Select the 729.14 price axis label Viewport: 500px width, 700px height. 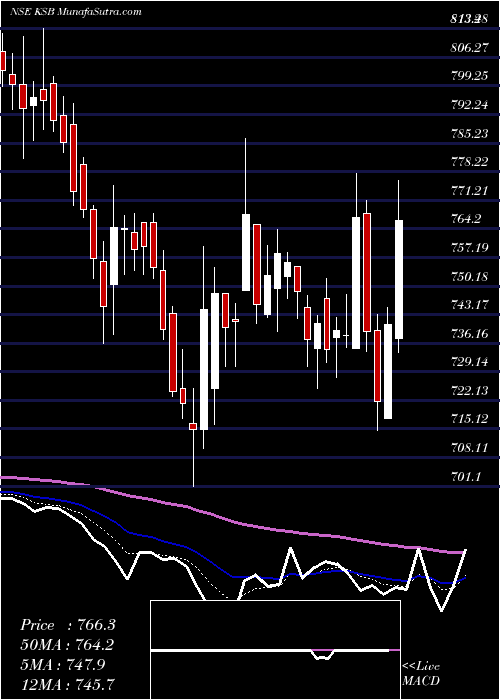click(x=469, y=362)
